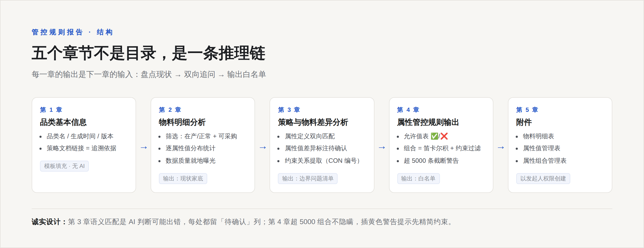This screenshot has width=644, height=248.
Task: Click the green checkmark emoji icon
Action: [434, 136]
